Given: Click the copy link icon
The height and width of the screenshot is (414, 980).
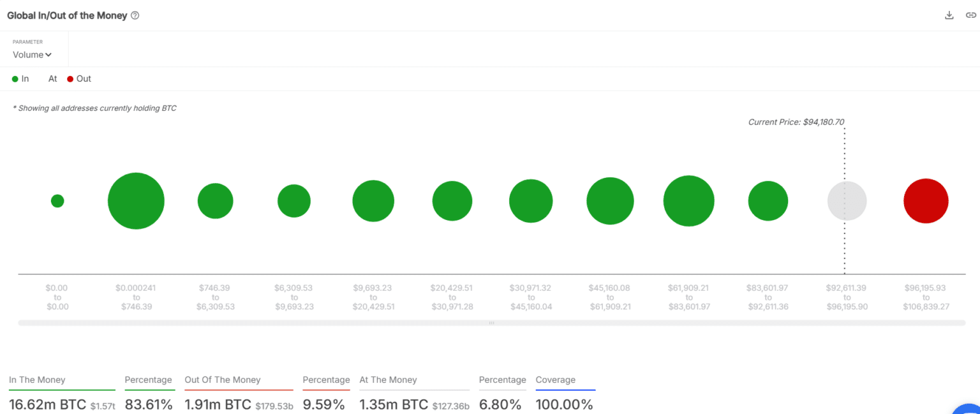Looking at the screenshot, I should (x=970, y=15).
